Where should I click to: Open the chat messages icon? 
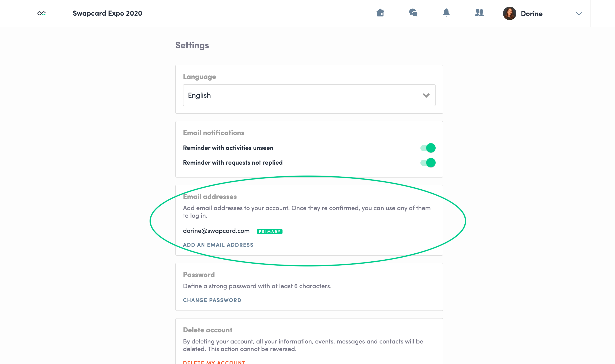(413, 12)
